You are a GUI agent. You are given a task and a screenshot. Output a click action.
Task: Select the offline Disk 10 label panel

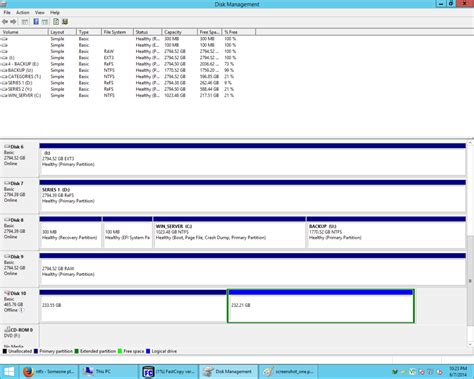[x=19, y=306]
